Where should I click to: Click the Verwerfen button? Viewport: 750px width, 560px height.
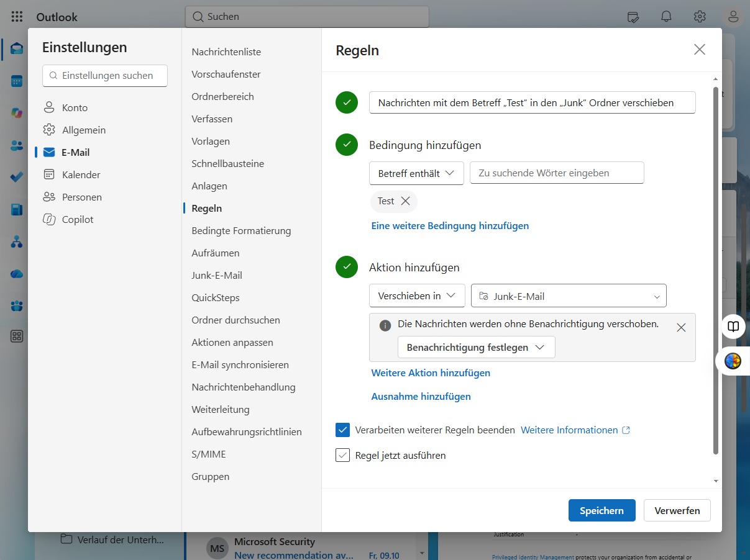pos(677,510)
